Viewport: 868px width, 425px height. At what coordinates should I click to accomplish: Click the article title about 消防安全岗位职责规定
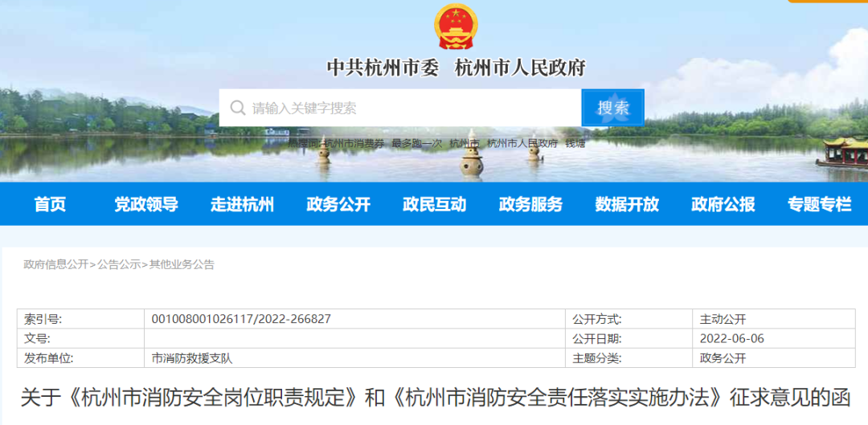pyautogui.click(x=435, y=398)
